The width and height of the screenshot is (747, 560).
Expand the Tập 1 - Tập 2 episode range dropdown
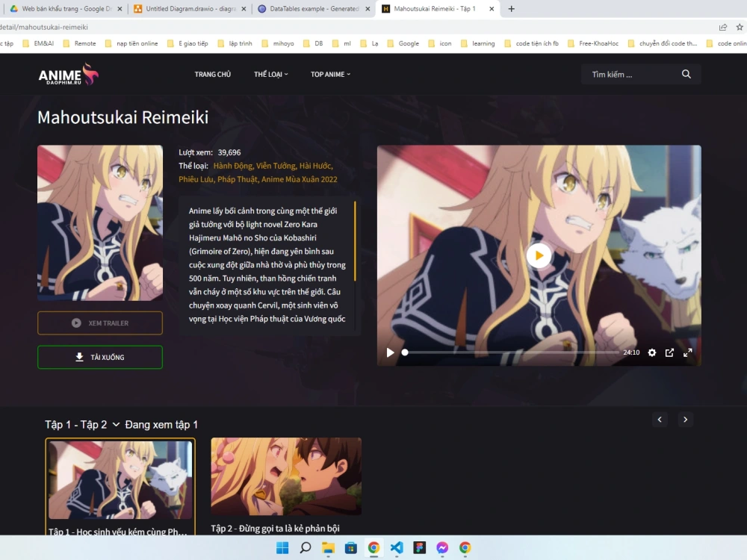click(82, 425)
